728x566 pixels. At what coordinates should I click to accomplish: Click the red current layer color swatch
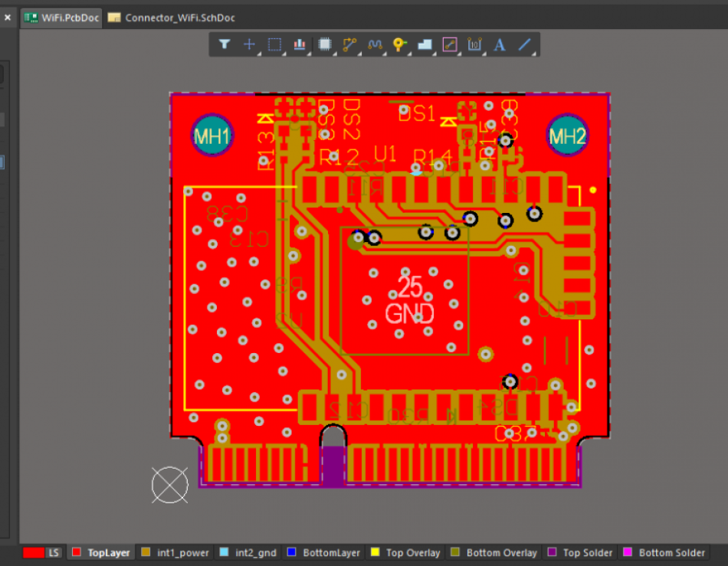point(34,552)
